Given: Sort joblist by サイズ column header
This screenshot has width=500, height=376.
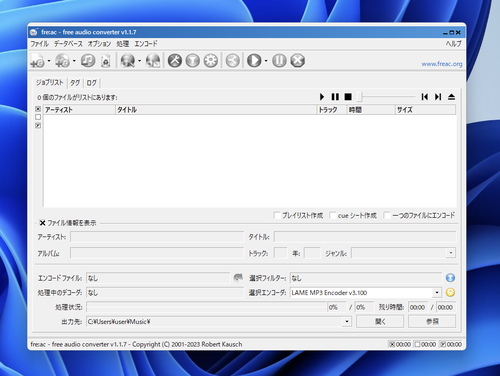Looking at the screenshot, I should [425, 110].
